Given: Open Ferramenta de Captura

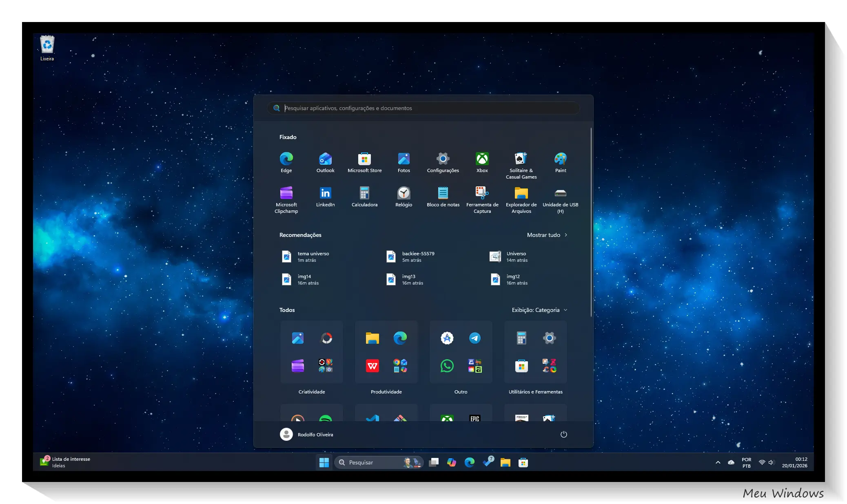Looking at the screenshot, I should coord(482,193).
